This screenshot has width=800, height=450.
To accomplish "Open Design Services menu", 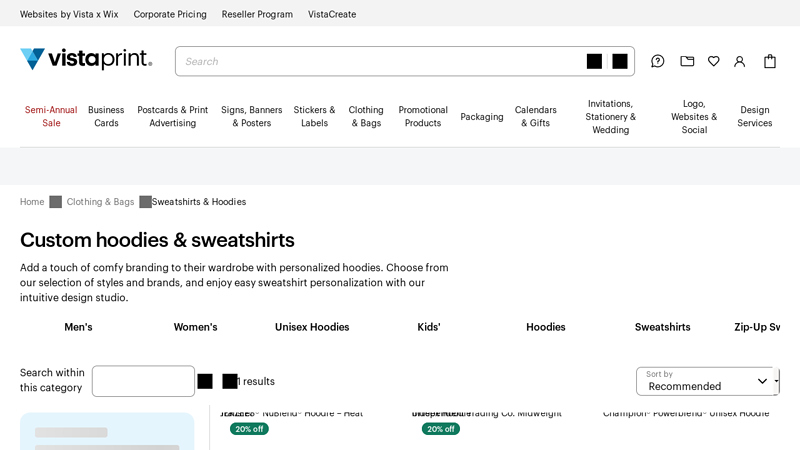I will click(755, 116).
